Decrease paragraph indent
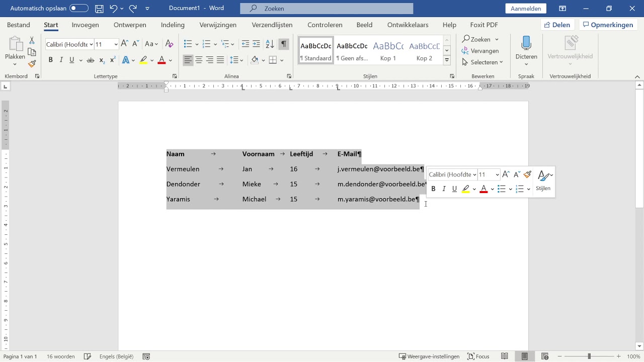 click(x=246, y=44)
